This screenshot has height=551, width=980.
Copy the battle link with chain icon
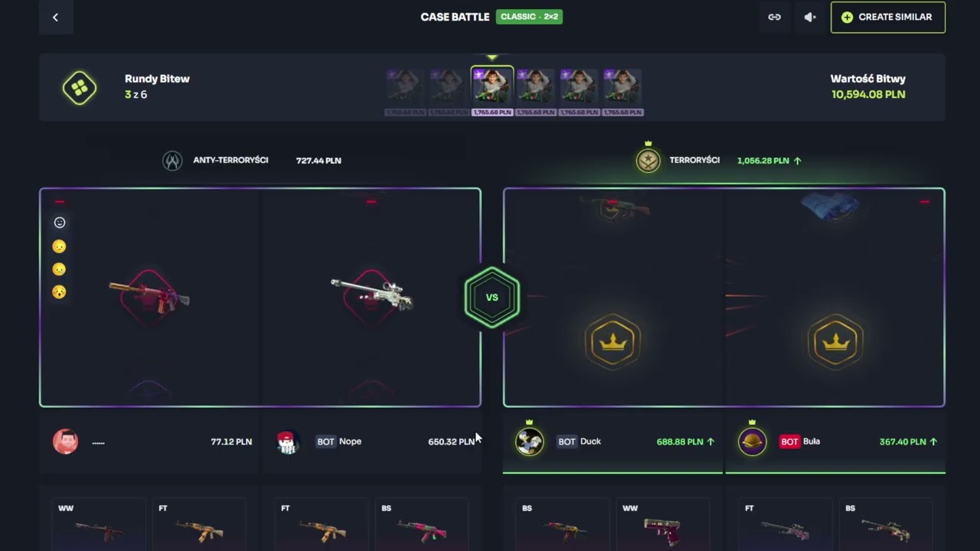point(775,17)
